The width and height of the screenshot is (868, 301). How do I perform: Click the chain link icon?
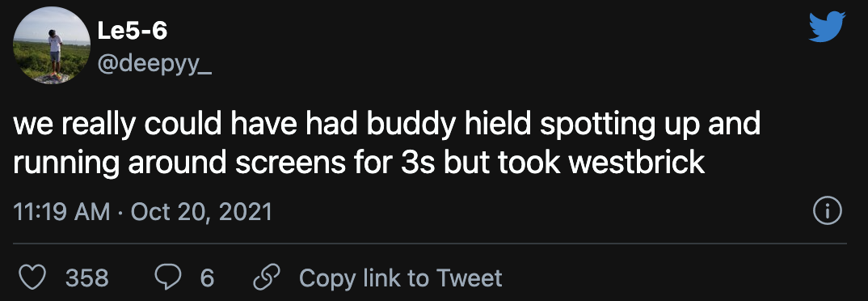point(266,278)
